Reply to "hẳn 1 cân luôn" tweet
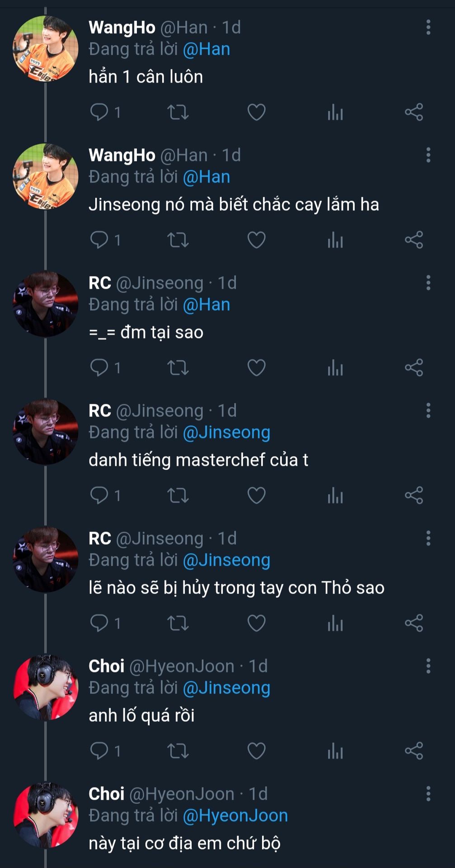The image size is (455, 868). click(99, 112)
